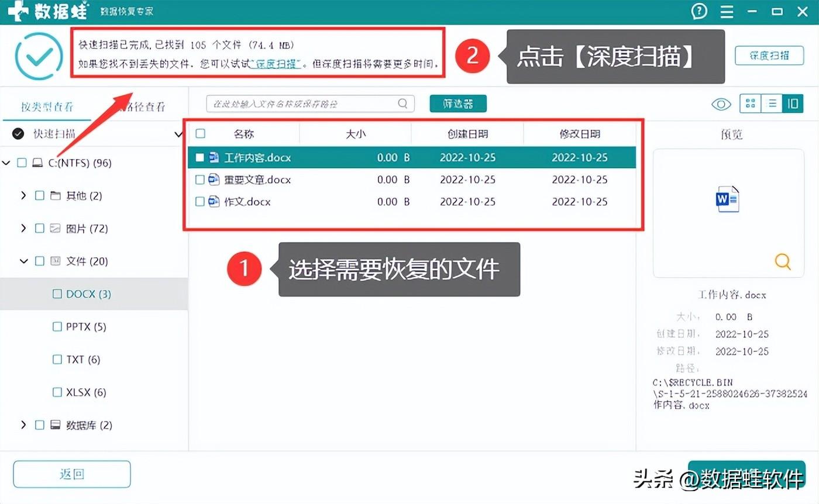Viewport: 819px width, 504px height.
Task: Click the magnifier icon in the preview pane
Action: tap(783, 261)
